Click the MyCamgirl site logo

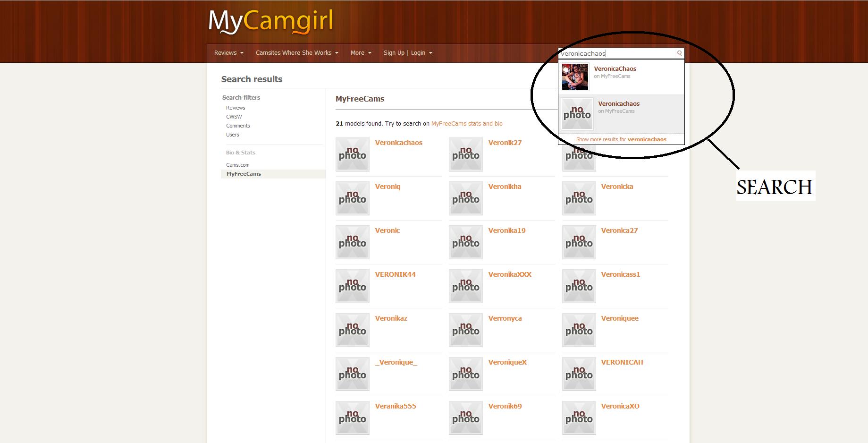(x=271, y=22)
